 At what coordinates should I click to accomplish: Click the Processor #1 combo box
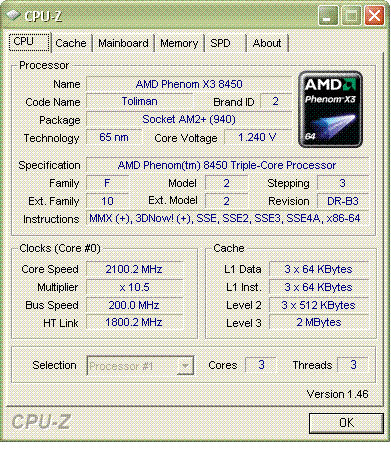tap(140, 366)
